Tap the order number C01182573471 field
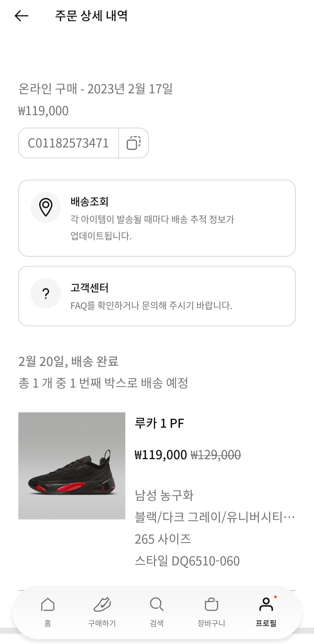Image resolution: width=314 pixels, height=644 pixels. [x=68, y=143]
